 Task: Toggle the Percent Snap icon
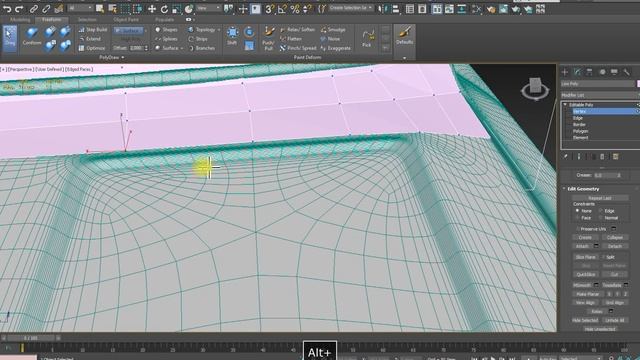tap(295, 9)
